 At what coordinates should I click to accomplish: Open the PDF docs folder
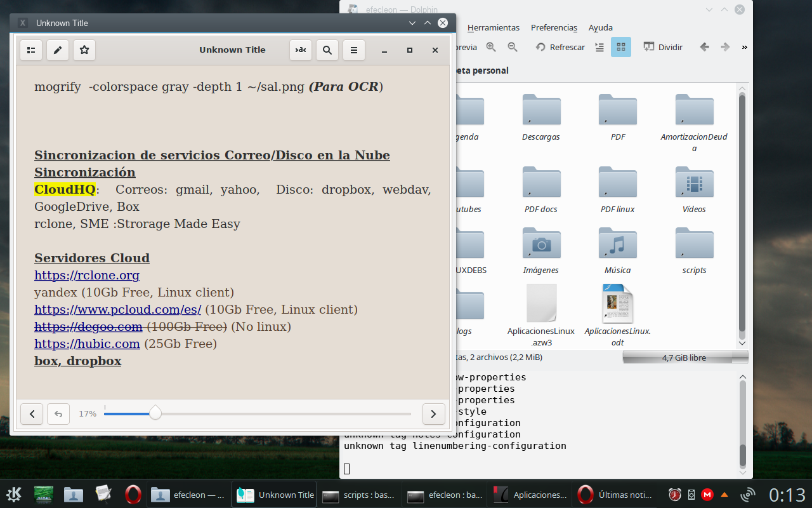pyautogui.click(x=541, y=190)
